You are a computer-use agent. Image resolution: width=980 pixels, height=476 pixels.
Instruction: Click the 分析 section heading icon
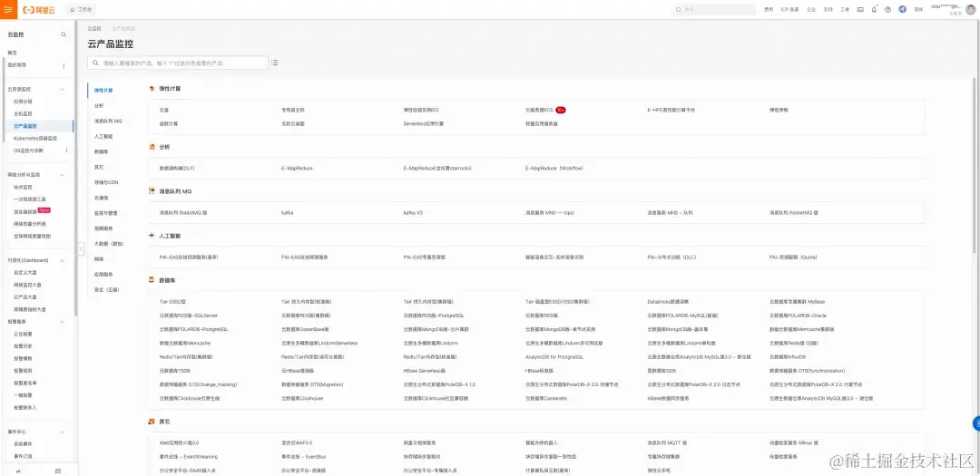click(152, 147)
